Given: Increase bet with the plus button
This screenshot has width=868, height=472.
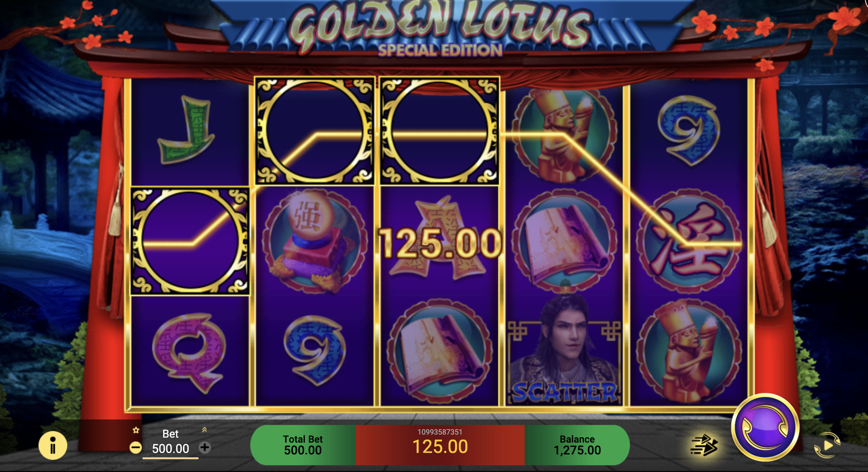Looking at the screenshot, I should (x=205, y=448).
